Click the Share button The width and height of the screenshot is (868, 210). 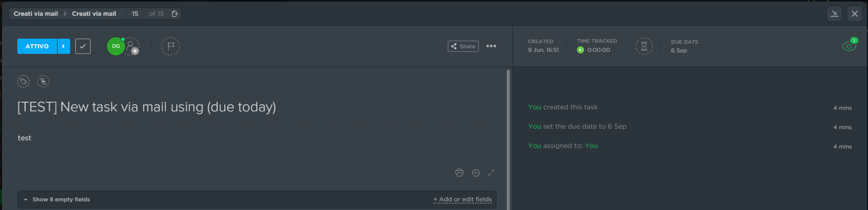[x=463, y=46]
